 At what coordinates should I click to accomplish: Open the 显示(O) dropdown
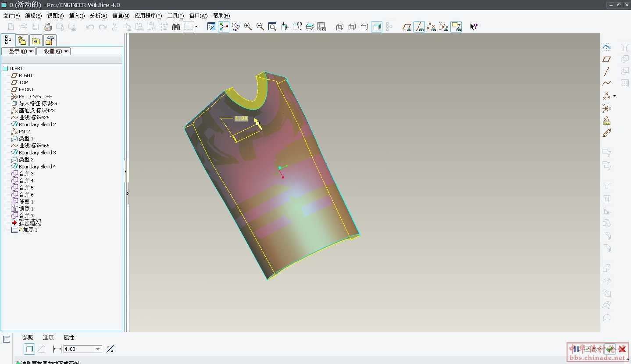(18, 51)
